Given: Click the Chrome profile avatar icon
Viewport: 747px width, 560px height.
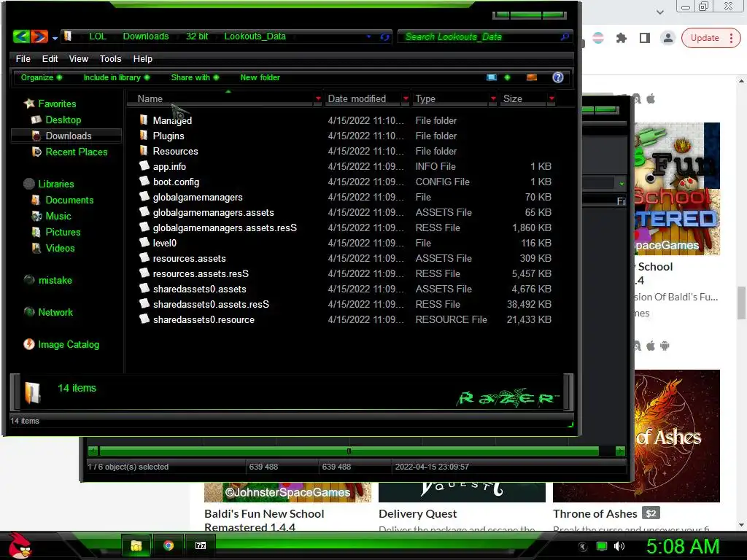Looking at the screenshot, I should pyautogui.click(x=668, y=38).
